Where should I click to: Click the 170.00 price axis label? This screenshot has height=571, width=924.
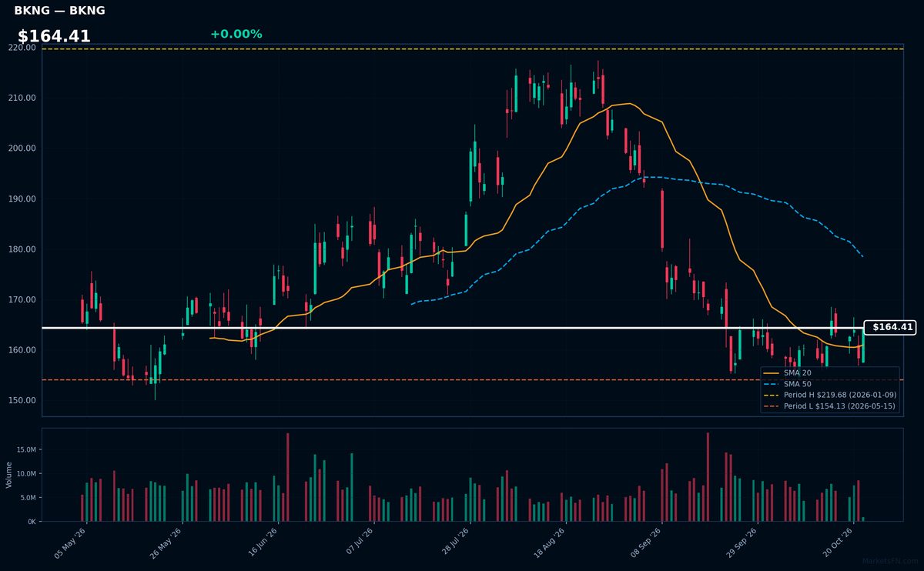coord(23,299)
